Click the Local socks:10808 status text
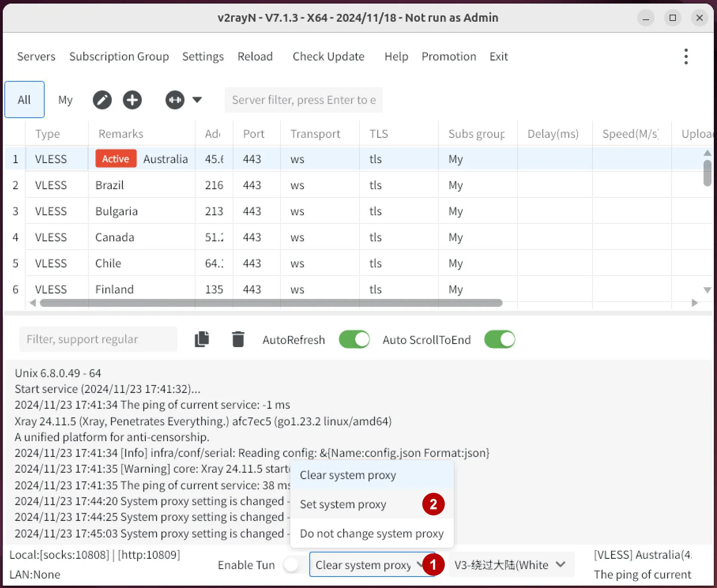The image size is (717, 588). pyautogui.click(x=95, y=555)
